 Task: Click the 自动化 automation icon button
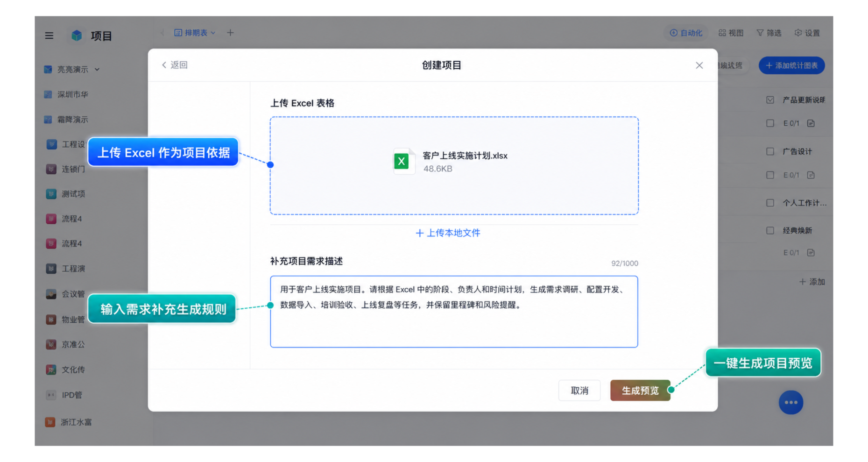tap(686, 33)
